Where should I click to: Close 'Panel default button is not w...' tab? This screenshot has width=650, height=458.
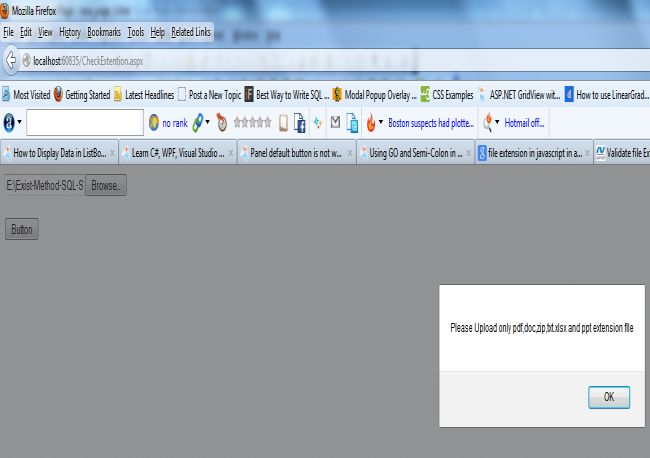pyautogui.click(x=350, y=153)
